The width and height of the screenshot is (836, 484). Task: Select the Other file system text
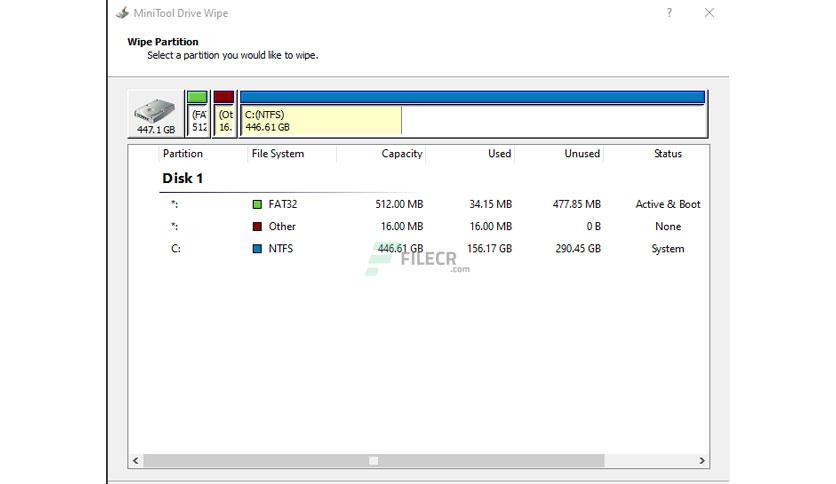coord(282,227)
